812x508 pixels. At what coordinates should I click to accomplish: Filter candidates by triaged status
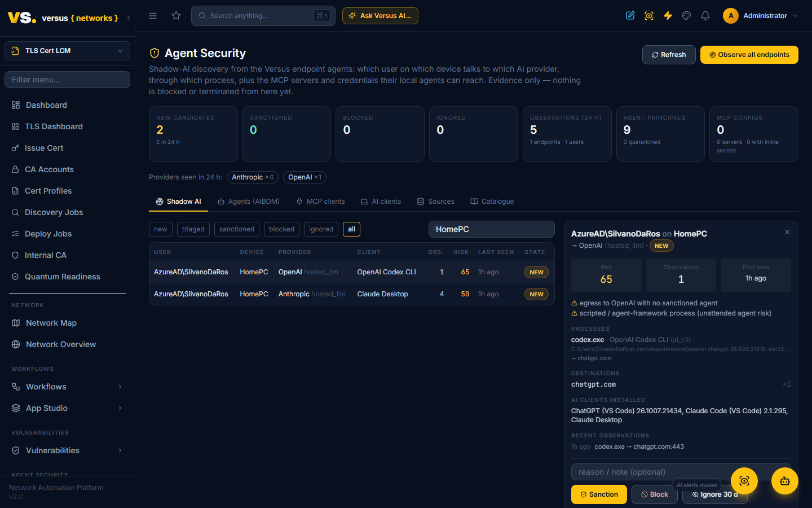[x=193, y=229]
